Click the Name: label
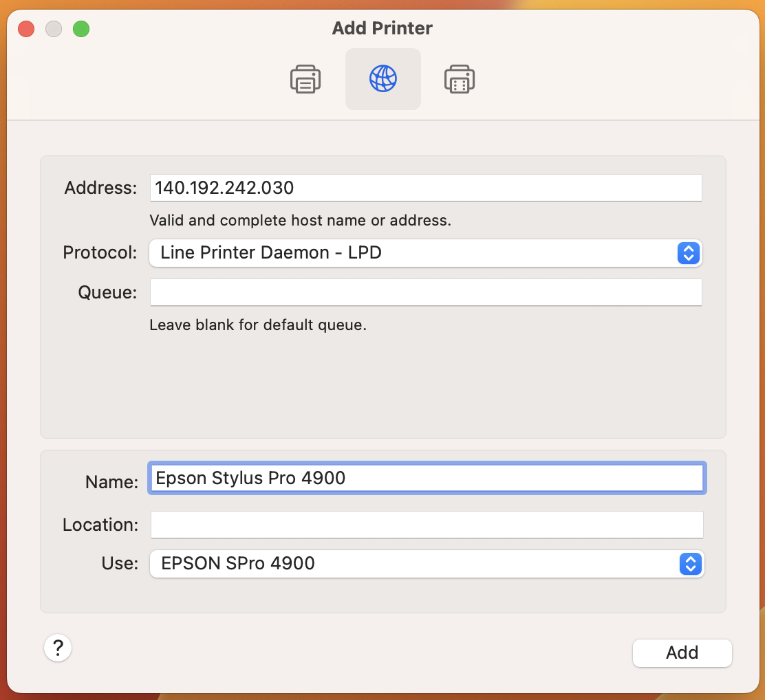The width and height of the screenshot is (765, 700). tap(111, 482)
